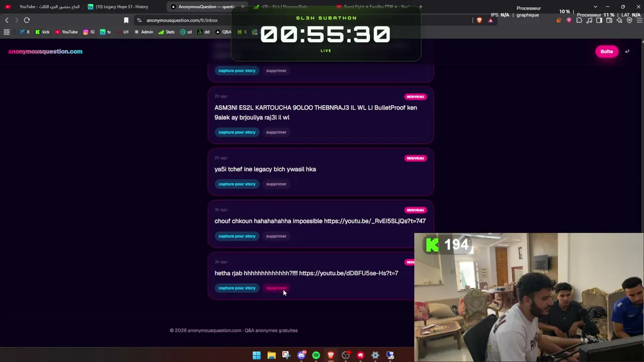The image size is (644, 362).
Task: Open site settings icon in address bar
Action: [x=139, y=20]
